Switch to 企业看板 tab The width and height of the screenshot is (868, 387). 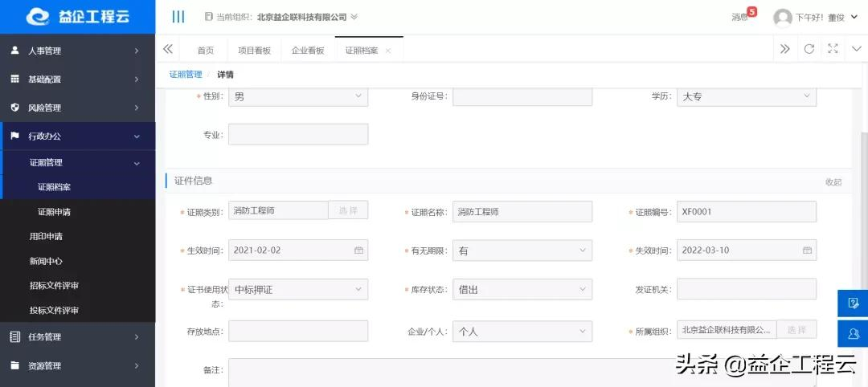point(308,51)
